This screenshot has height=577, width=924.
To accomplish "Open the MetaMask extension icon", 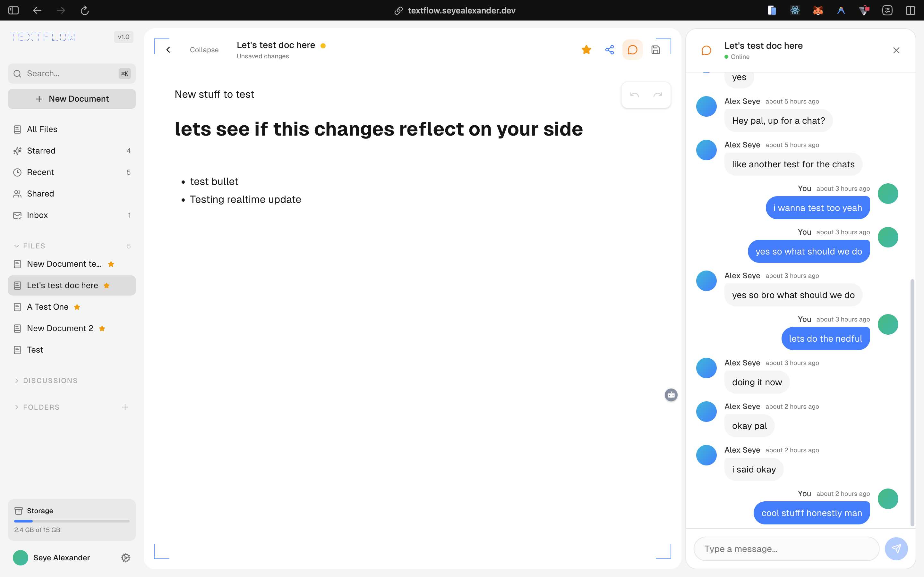I will click(817, 10).
